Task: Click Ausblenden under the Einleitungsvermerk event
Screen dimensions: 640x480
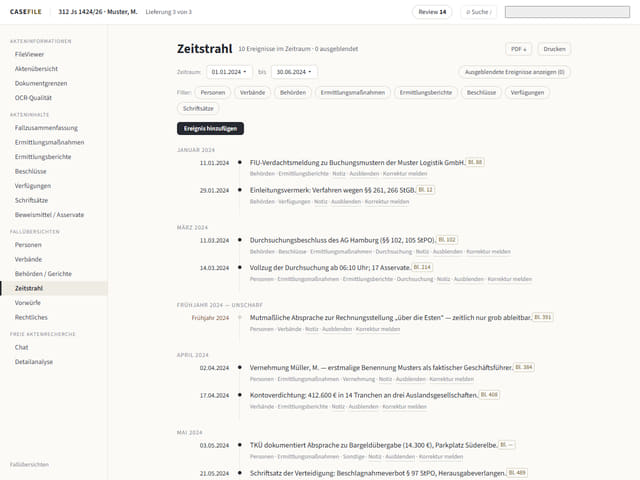Action: coord(346,202)
